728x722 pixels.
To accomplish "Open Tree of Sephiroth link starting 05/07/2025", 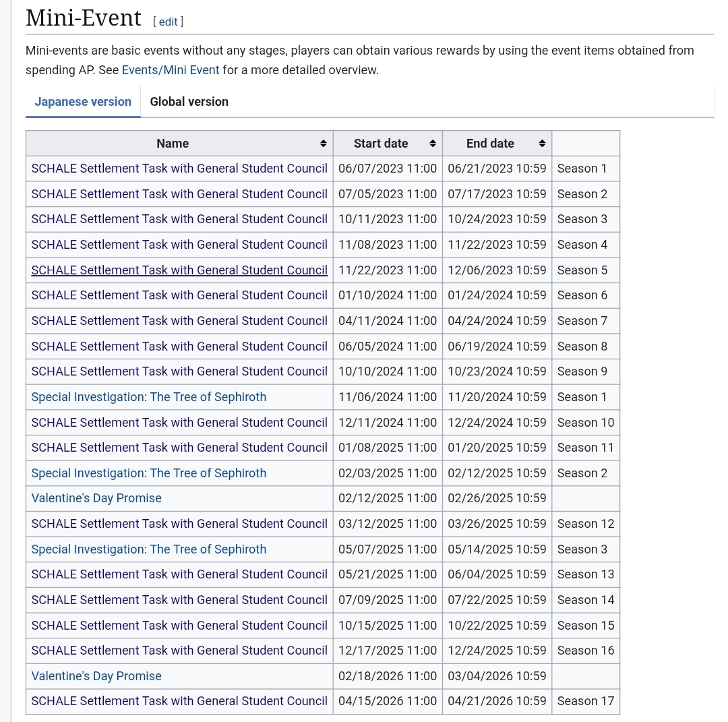I will 148,549.
